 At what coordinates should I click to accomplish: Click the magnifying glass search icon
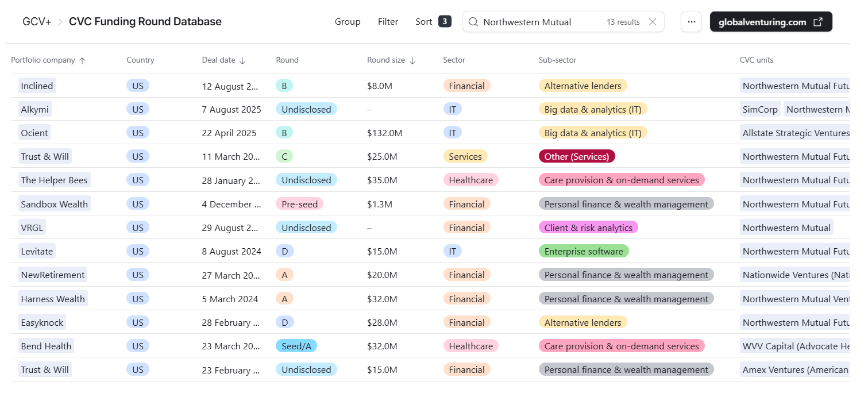click(x=473, y=22)
